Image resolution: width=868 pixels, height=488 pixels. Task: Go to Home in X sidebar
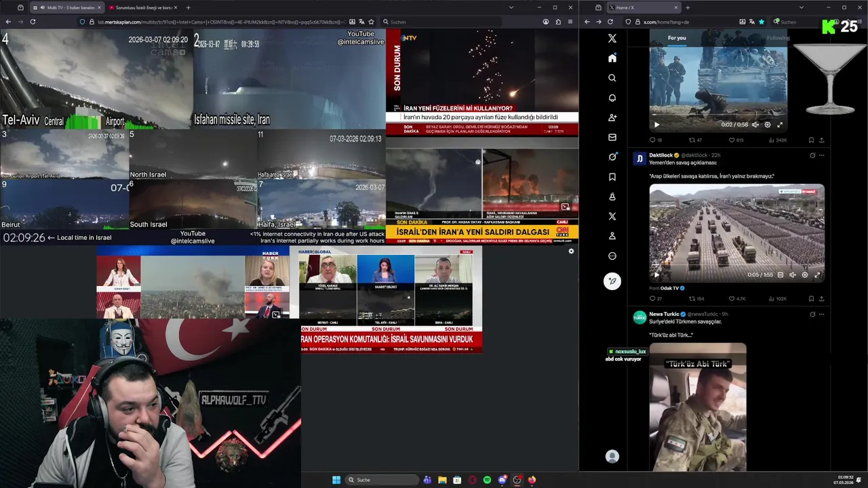[x=612, y=58]
